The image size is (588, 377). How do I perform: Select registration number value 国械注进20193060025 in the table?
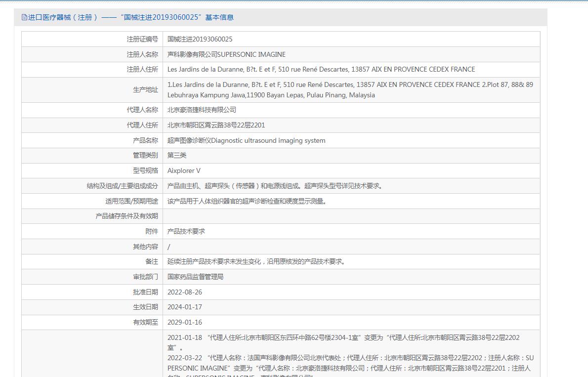[x=200, y=39]
